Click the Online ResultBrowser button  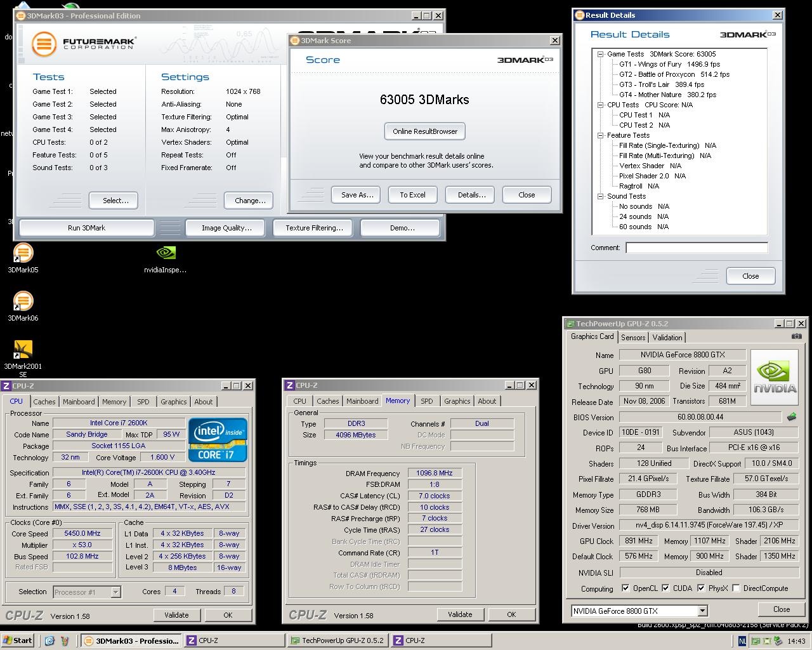click(x=425, y=131)
